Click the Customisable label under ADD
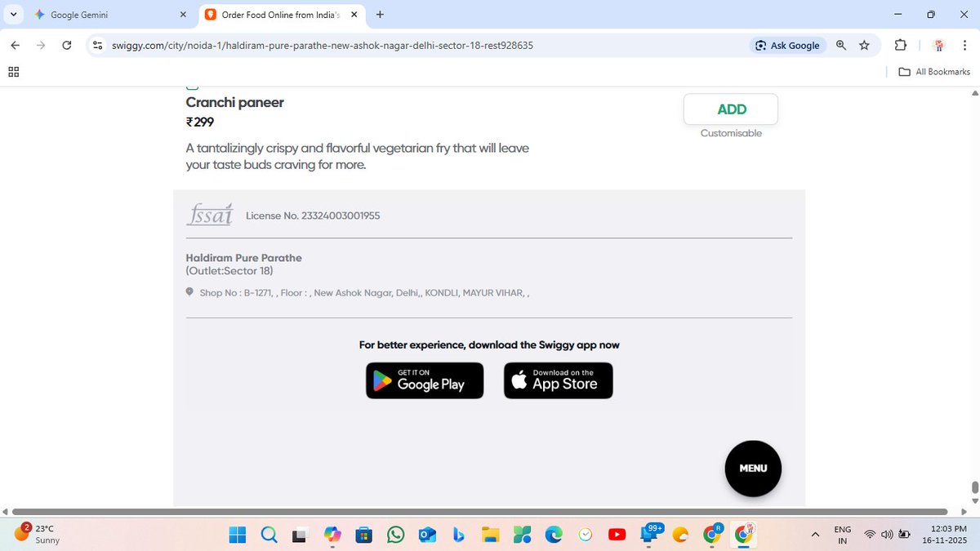 coord(731,133)
